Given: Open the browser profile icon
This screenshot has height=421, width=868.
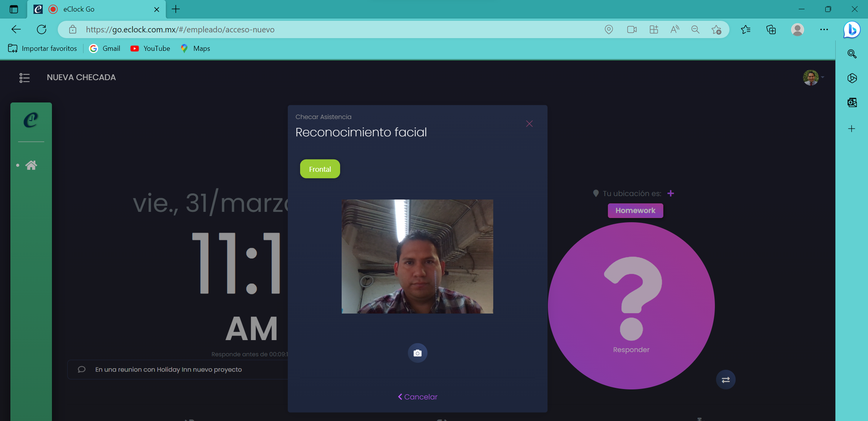Looking at the screenshot, I should click(798, 30).
